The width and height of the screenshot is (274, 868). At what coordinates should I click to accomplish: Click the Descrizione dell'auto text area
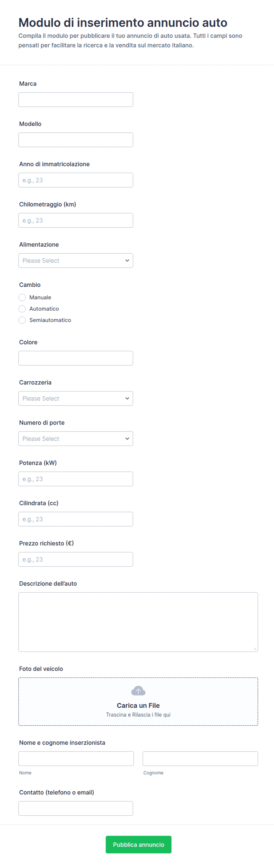(x=138, y=622)
